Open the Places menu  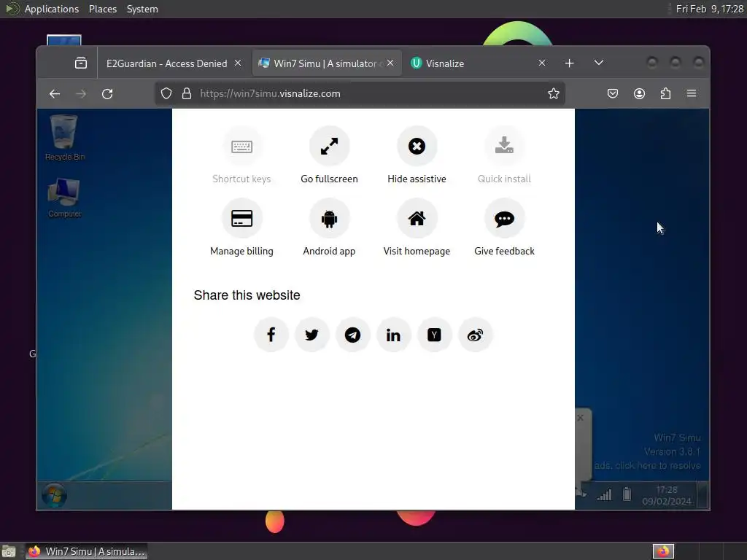coord(103,9)
